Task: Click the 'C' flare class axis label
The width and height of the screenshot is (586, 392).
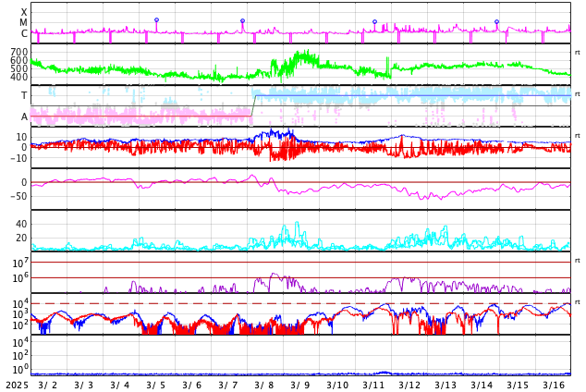Action: [x=24, y=33]
